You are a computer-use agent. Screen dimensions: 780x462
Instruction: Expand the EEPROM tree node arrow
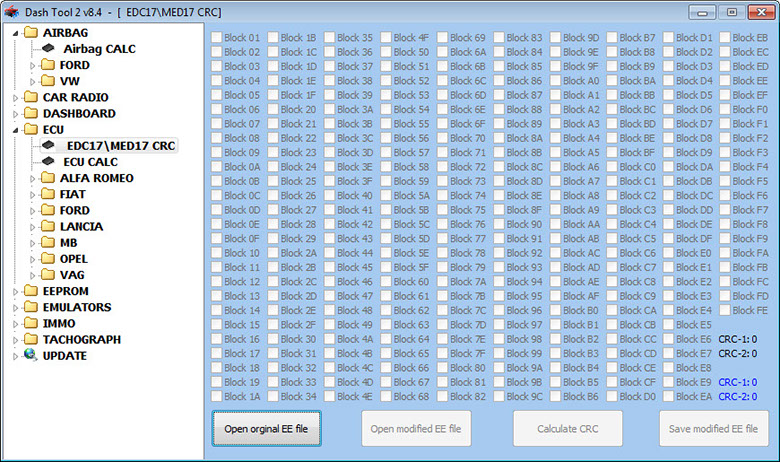pos(14,291)
